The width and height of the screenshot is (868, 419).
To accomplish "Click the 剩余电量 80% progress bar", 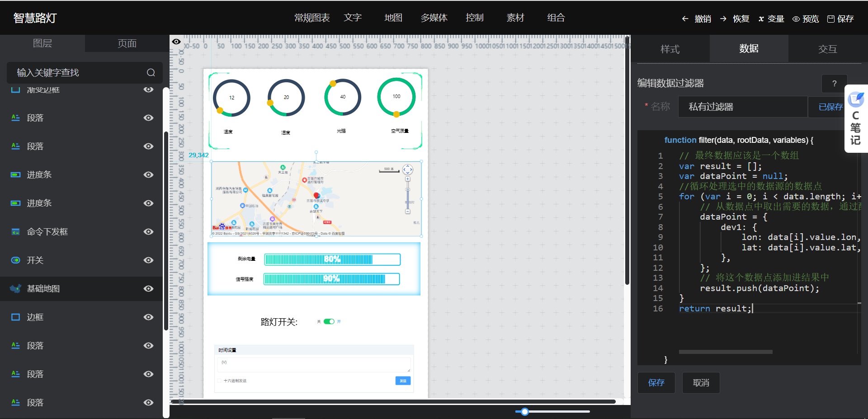I will pos(332,259).
